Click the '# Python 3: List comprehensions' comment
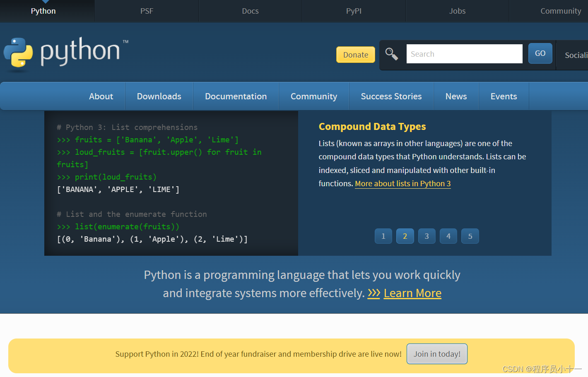This screenshot has height=377, width=588. click(127, 127)
